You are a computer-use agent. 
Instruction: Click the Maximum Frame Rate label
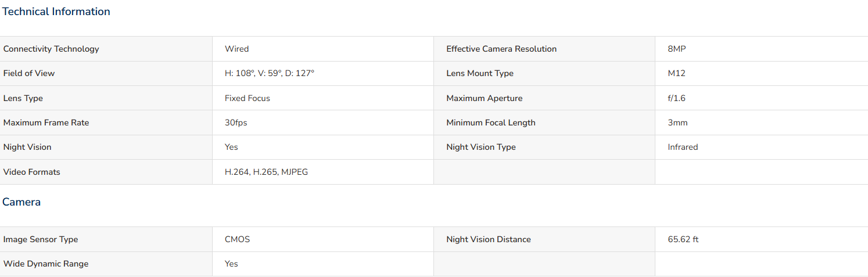(46, 123)
